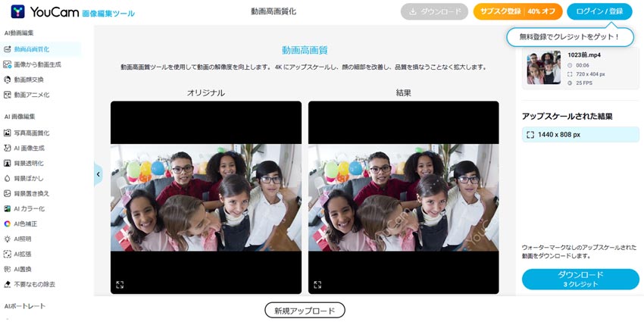Open 写真高画質化 tool
This screenshot has width=644, height=322.
[32, 133]
